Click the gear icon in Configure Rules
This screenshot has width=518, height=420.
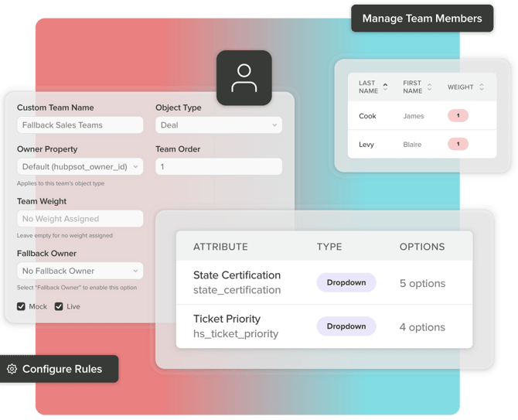pyautogui.click(x=12, y=369)
